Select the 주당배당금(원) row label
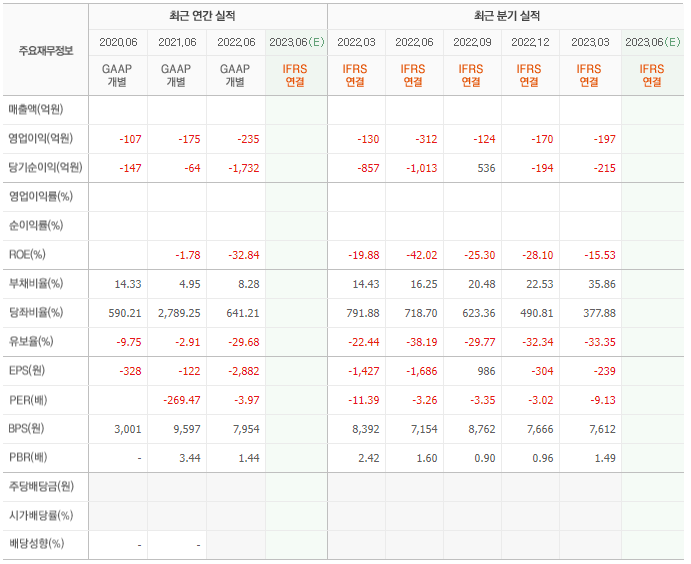The image size is (691, 564). (x=41, y=486)
